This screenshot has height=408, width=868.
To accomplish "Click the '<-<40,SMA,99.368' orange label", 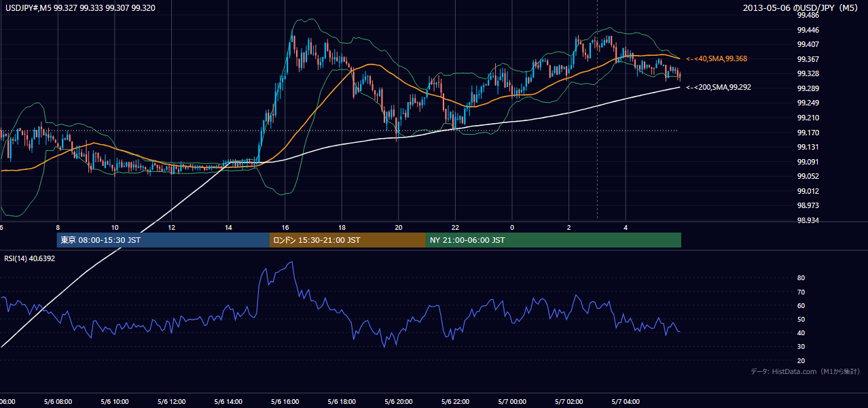I will (x=717, y=59).
